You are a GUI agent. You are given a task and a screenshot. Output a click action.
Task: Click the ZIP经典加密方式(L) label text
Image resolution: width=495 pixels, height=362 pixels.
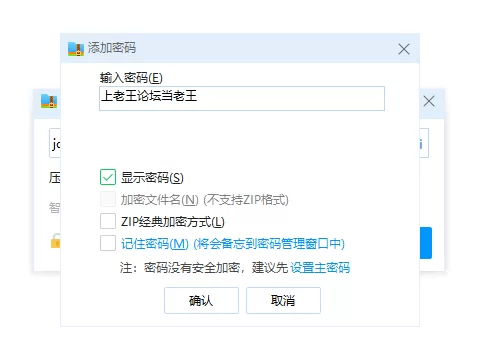tap(173, 222)
